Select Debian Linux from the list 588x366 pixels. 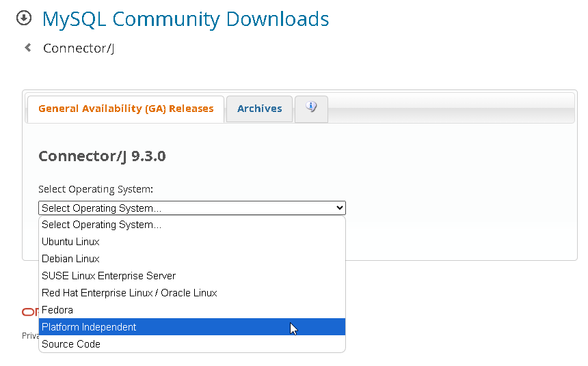pyautogui.click(x=70, y=259)
